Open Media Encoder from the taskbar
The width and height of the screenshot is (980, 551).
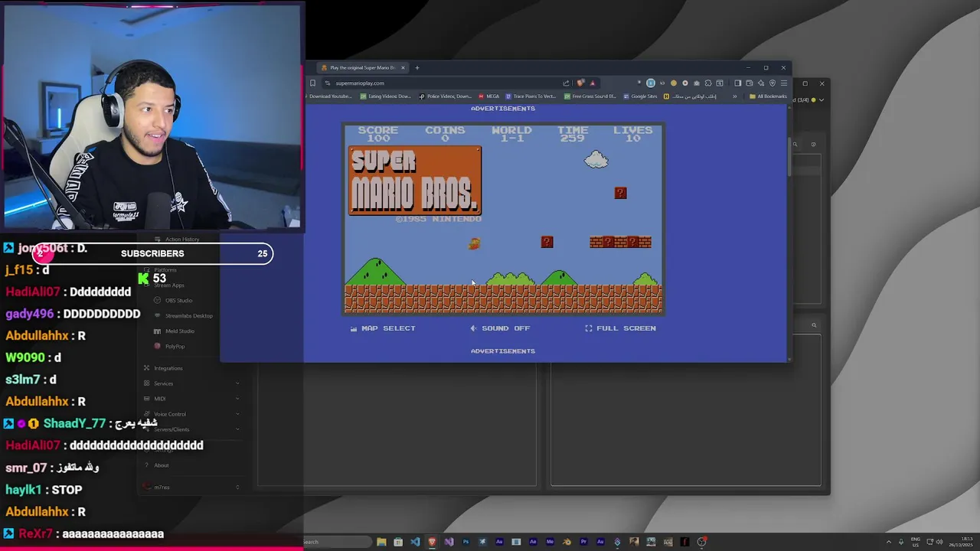tap(550, 542)
